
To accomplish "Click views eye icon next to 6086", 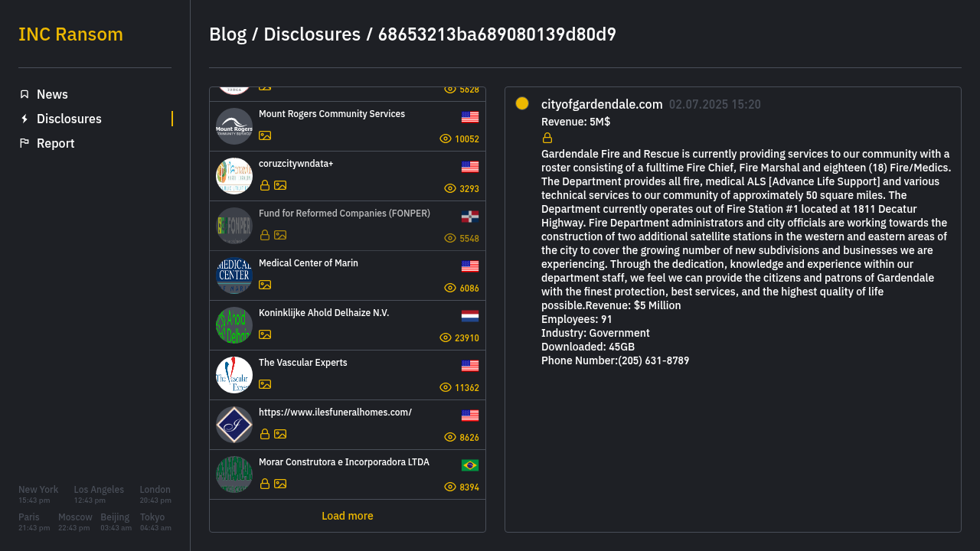I will point(450,288).
